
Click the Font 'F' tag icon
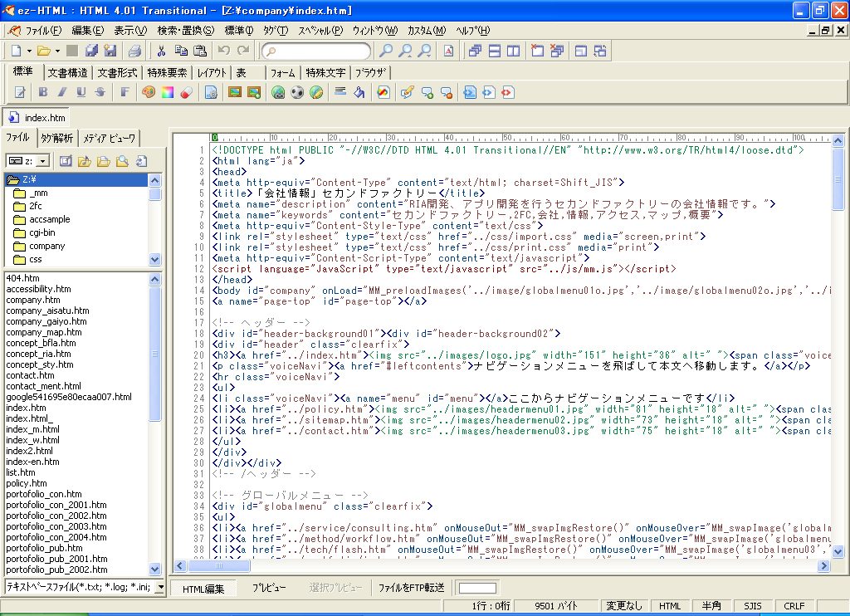click(125, 92)
